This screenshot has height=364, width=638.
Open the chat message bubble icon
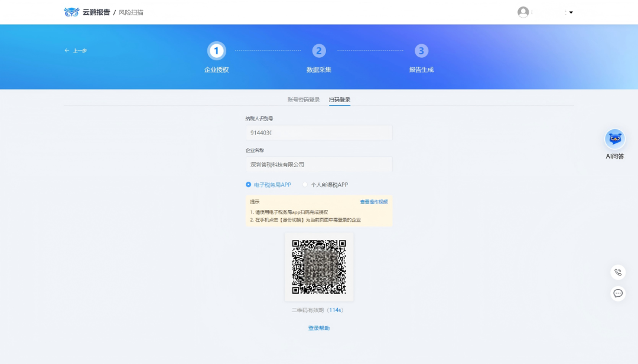[618, 293]
